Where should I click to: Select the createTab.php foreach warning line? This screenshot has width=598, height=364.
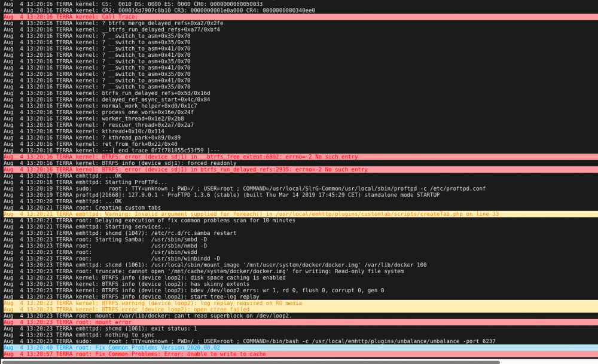pos(301,214)
